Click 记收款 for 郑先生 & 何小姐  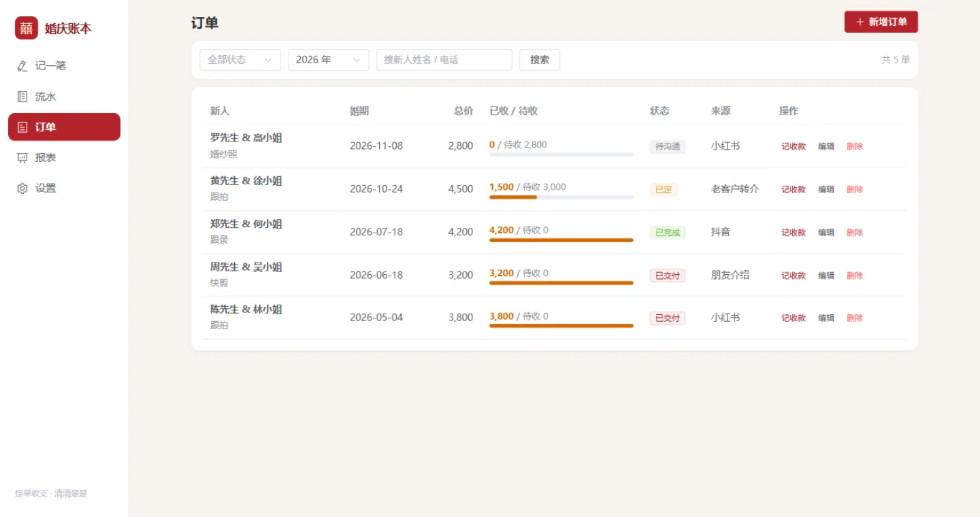point(794,232)
